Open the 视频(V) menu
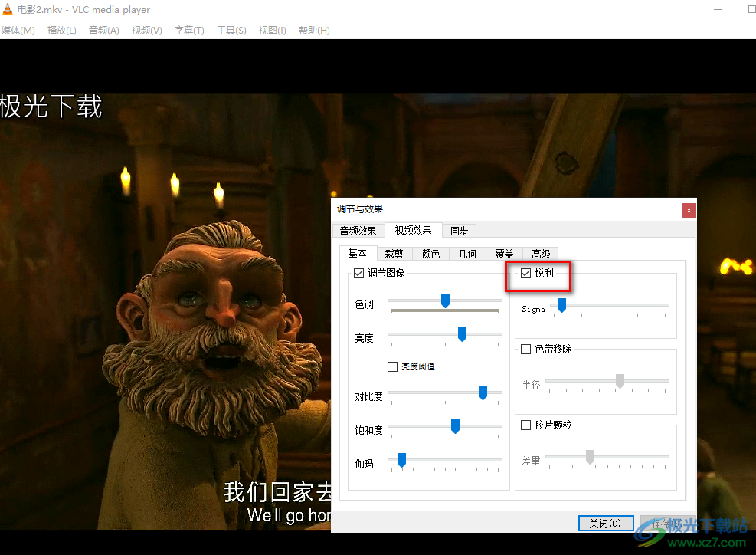 click(x=146, y=31)
